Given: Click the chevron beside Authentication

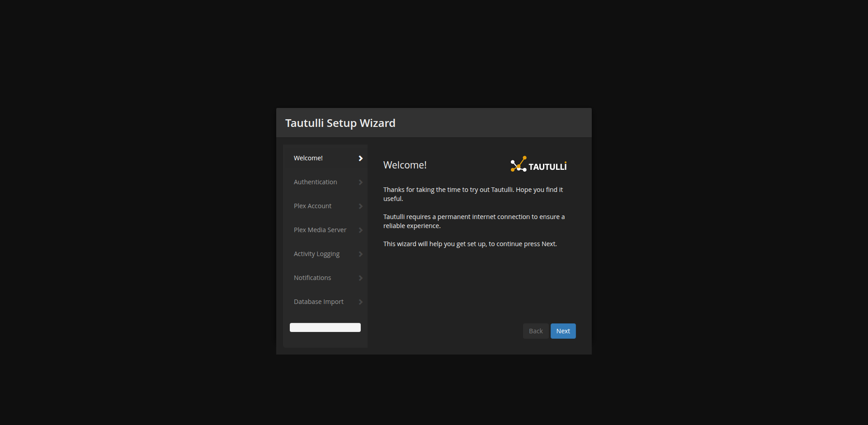Looking at the screenshot, I should [x=361, y=182].
